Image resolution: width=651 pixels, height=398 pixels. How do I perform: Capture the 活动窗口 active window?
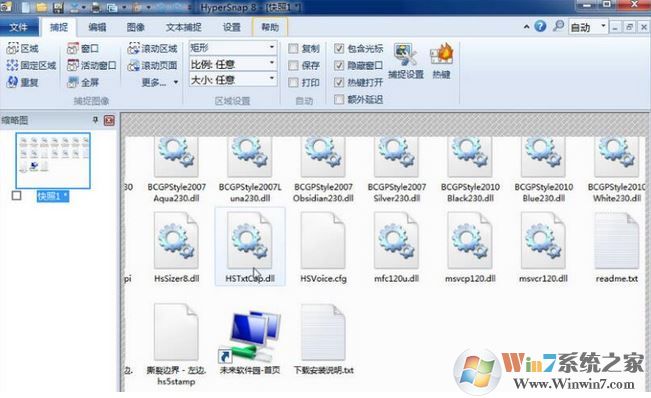[x=91, y=65]
